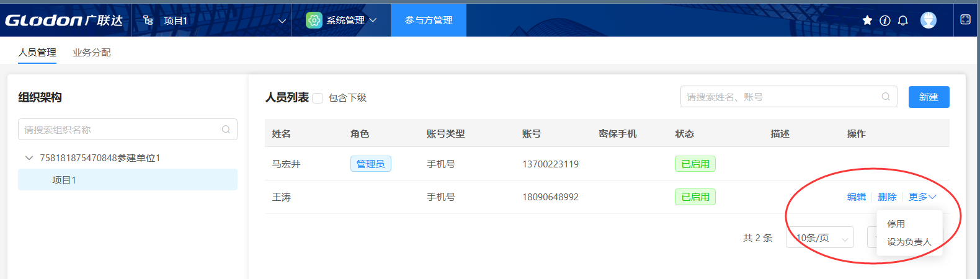Click the 状态 column header
Screen dimensions: 980x279
pyautogui.click(x=685, y=133)
